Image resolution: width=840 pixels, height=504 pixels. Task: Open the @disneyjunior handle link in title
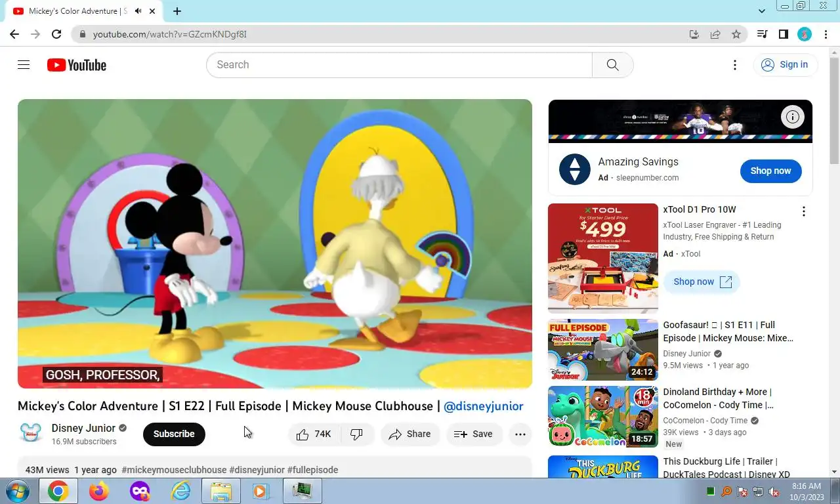pyautogui.click(x=484, y=406)
